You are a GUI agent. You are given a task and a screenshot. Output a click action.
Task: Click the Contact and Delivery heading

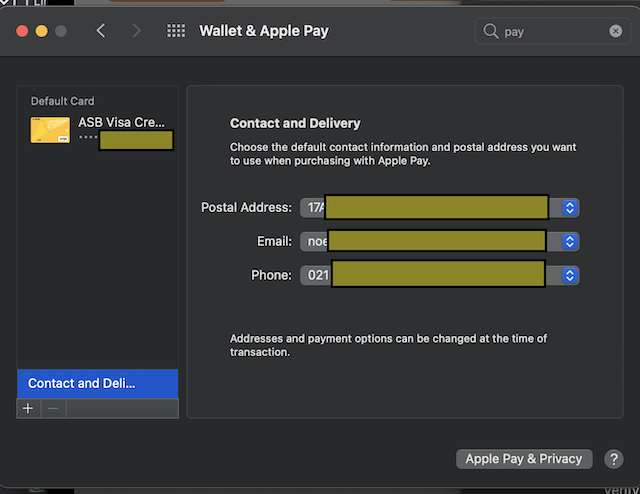tap(295, 123)
